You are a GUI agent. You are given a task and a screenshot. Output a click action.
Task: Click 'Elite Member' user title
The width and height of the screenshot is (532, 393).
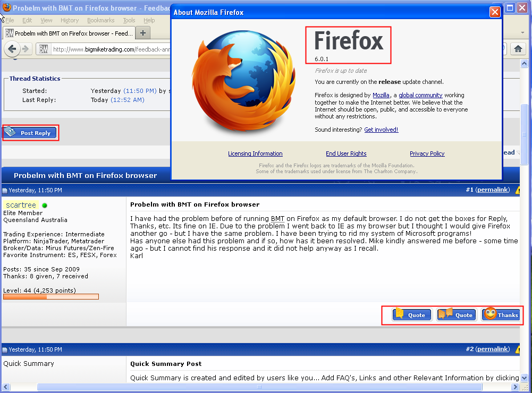pos(23,213)
